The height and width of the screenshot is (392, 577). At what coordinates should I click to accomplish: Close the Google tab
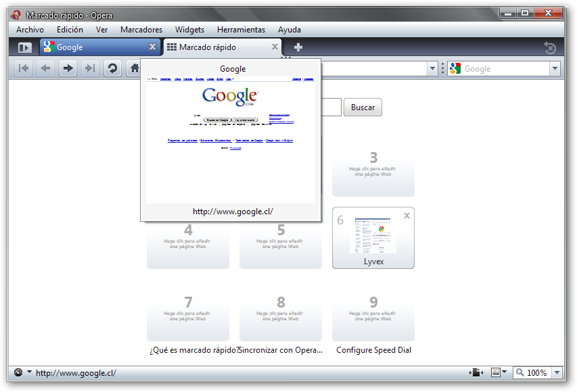152,47
